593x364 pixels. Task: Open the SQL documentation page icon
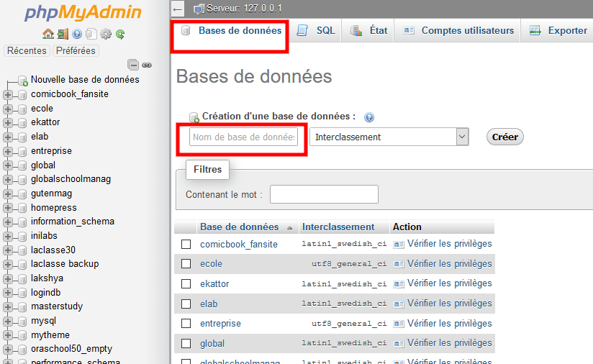pyautogui.click(x=91, y=34)
